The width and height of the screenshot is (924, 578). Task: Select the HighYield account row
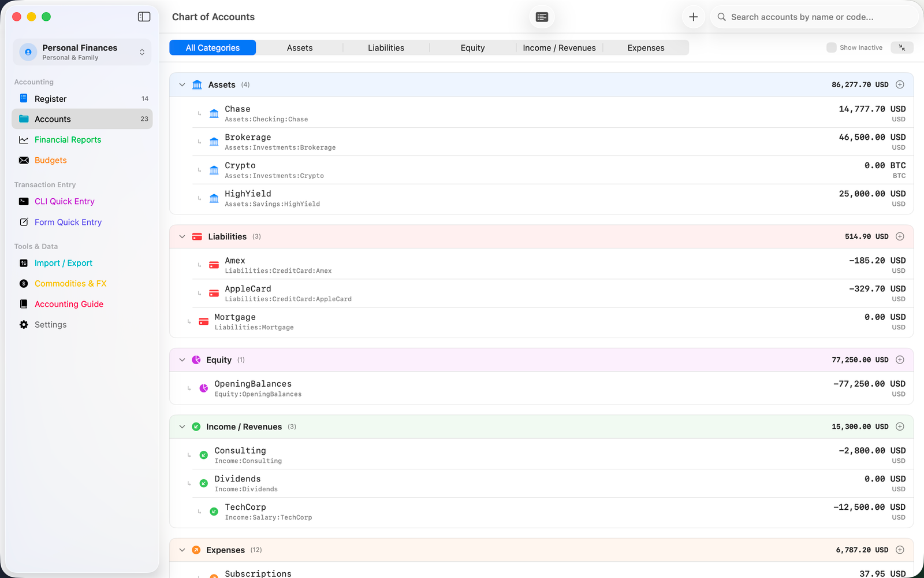pos(541,198)
